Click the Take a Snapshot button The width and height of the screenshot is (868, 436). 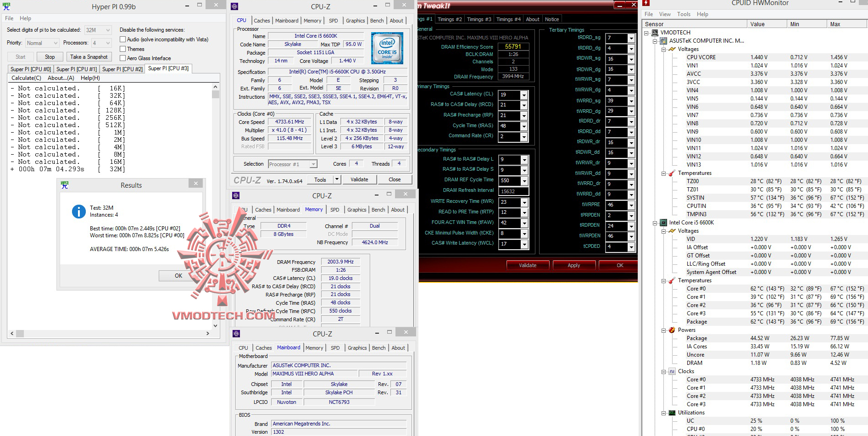(89, 56)
